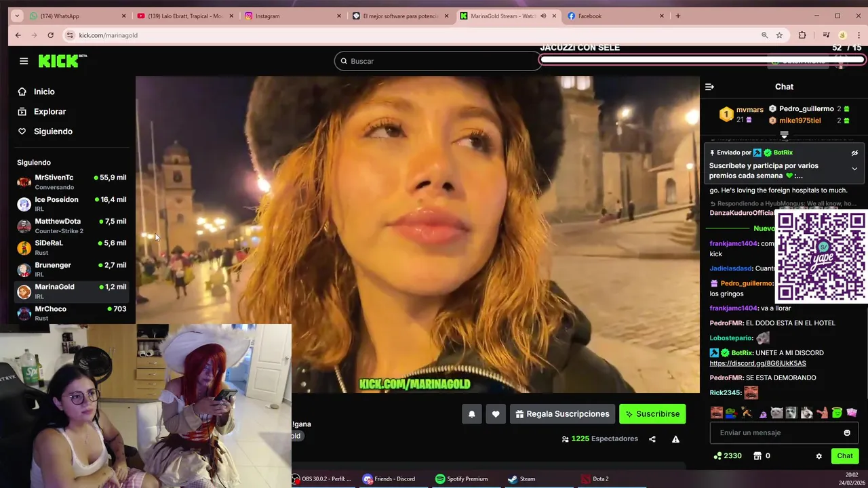The height and width of the screenshot is (488, 868).
Task: Select the Pepe frog with rose emote
Action: [732, 413]
